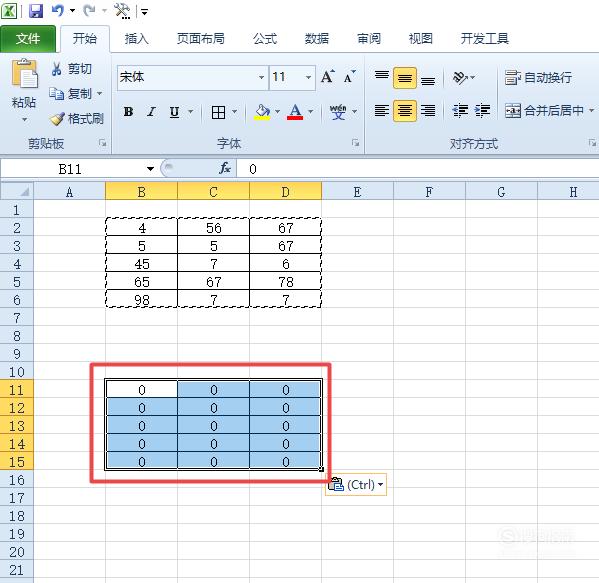
Task: Switch to the 审阅 tab
Action: pyautogui.click(x=368, y=39)
